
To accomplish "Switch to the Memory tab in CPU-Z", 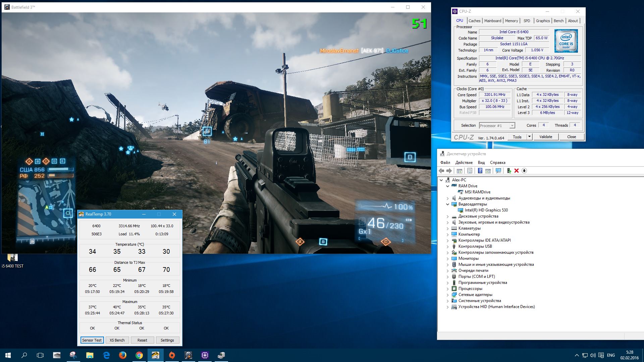I will coord(511,21).
